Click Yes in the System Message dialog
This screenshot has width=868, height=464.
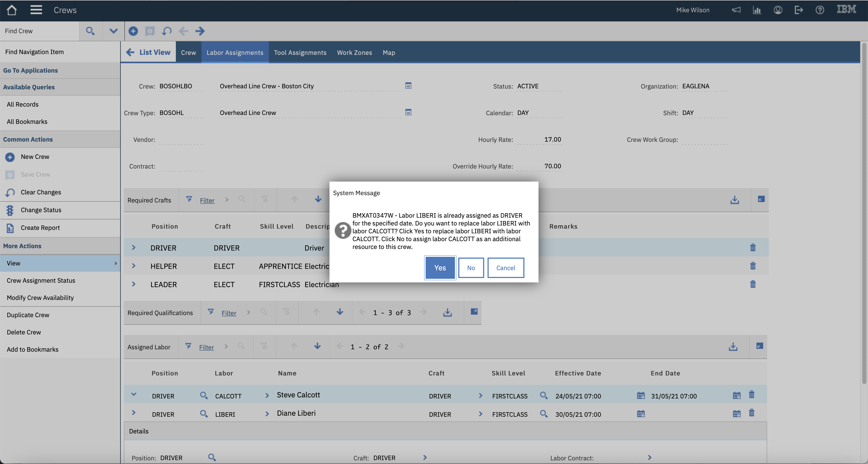440,268
